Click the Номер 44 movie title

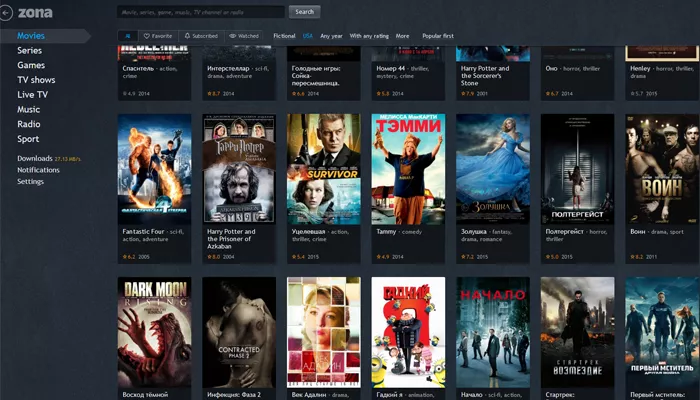coord(390,69)
